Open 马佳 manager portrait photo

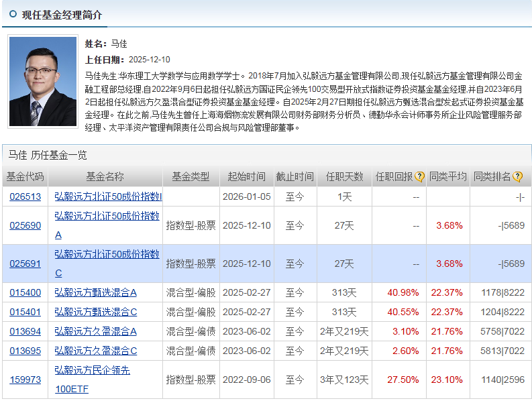[x=43, y=81]
